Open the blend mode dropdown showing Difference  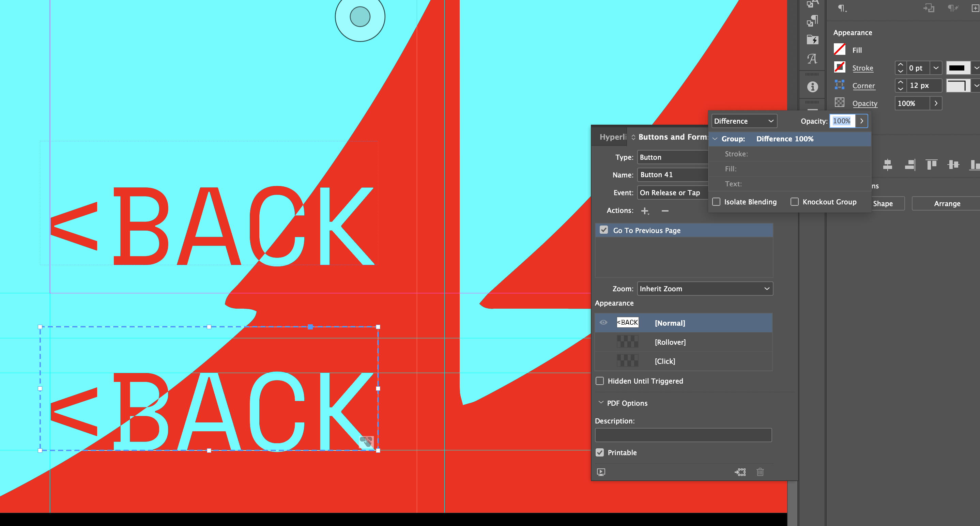(x=744, y=121)
